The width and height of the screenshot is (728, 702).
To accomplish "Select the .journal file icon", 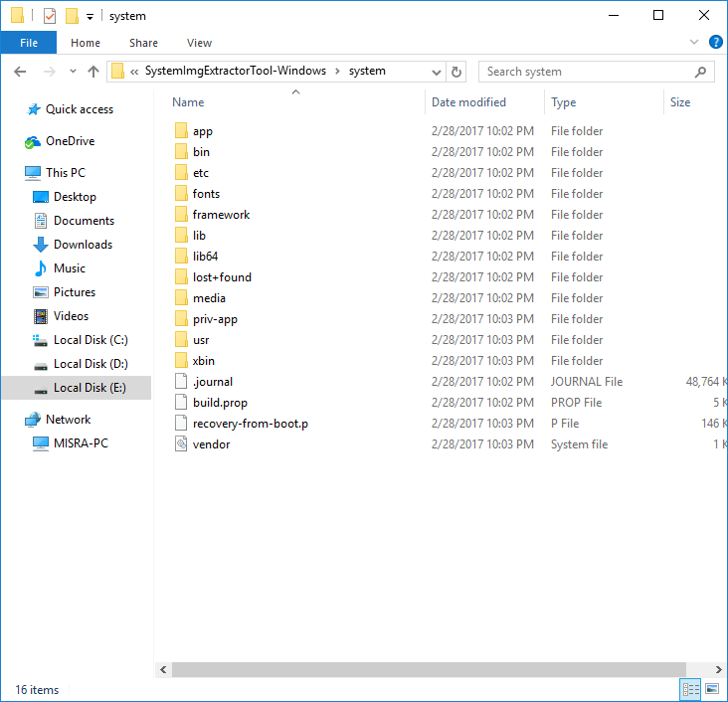I will click(x=181, y=382).
